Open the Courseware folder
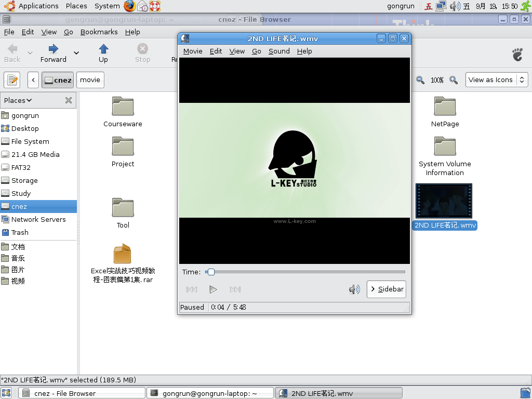This screenshot has height=399, width=532. [x=123, y=112]
